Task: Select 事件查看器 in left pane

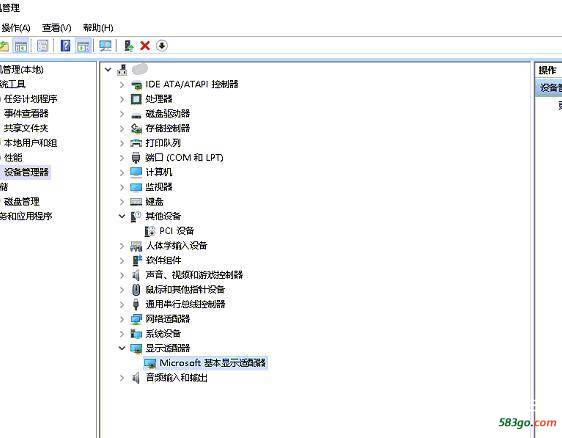Action: click(26, 113)
